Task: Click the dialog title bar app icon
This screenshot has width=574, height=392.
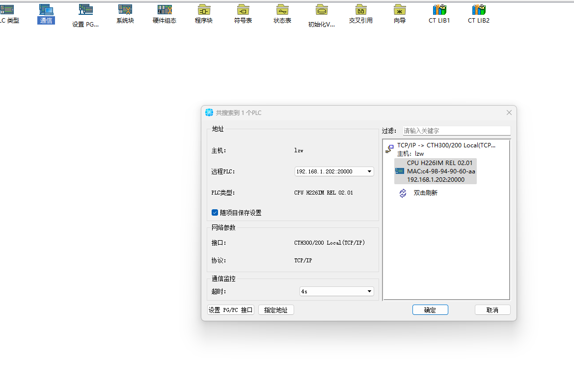Action: 209,112
